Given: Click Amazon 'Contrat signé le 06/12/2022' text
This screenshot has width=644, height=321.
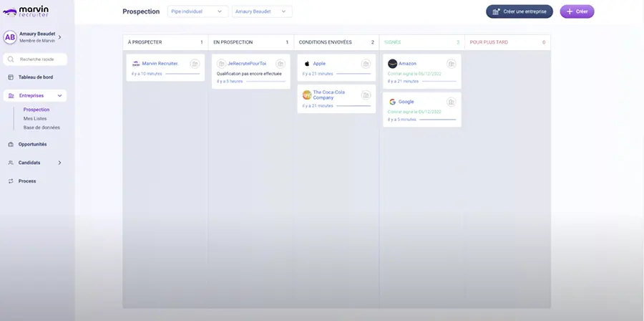Looking at the screenshot, I should click(x=414, y=74).
